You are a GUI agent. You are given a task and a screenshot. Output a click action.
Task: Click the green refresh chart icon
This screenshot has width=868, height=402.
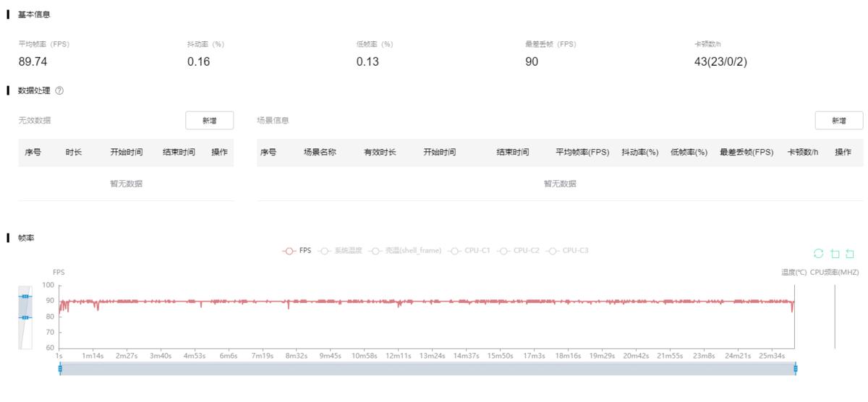[818, 253]
